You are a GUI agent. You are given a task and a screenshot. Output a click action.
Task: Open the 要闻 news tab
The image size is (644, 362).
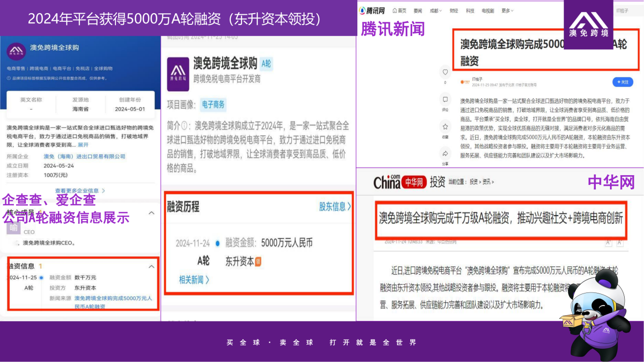pyautogui.click(x=418, y=11)
